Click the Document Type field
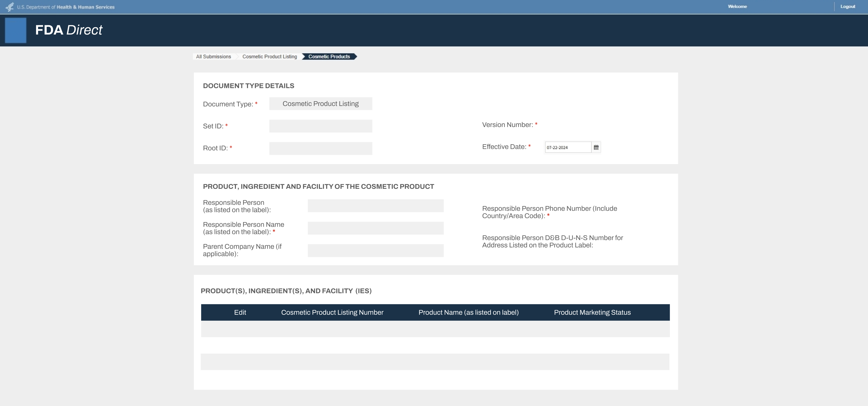Image resolution: width=868 pixels, height=406 pixels. (320, 104)
